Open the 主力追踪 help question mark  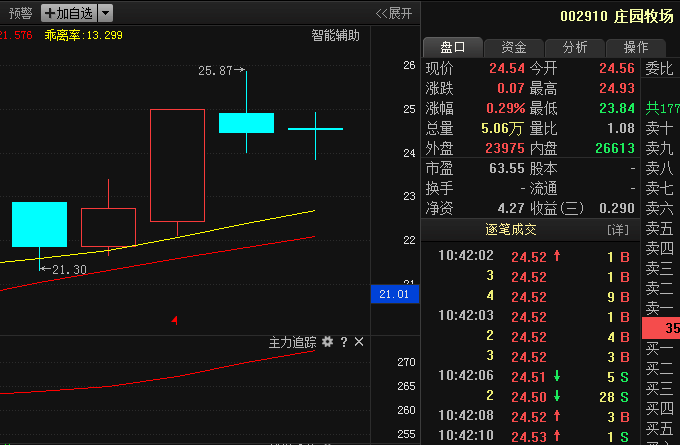pos(344,342)
